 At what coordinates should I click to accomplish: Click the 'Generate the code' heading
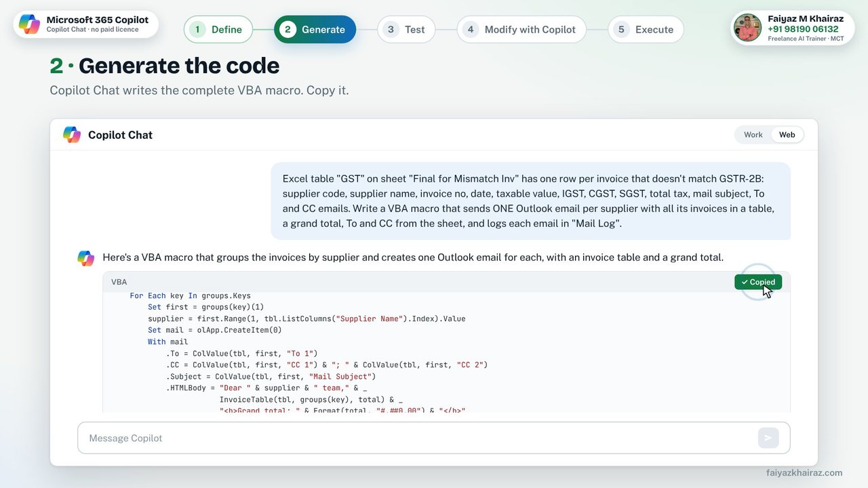179,66
